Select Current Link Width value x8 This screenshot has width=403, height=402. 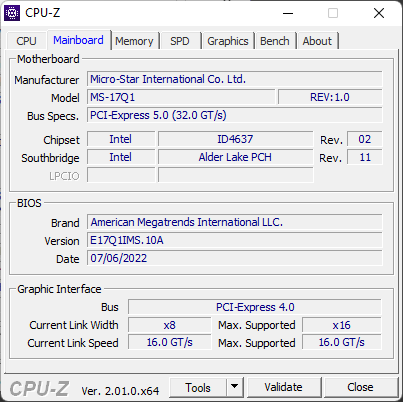[x=170, y=325]
